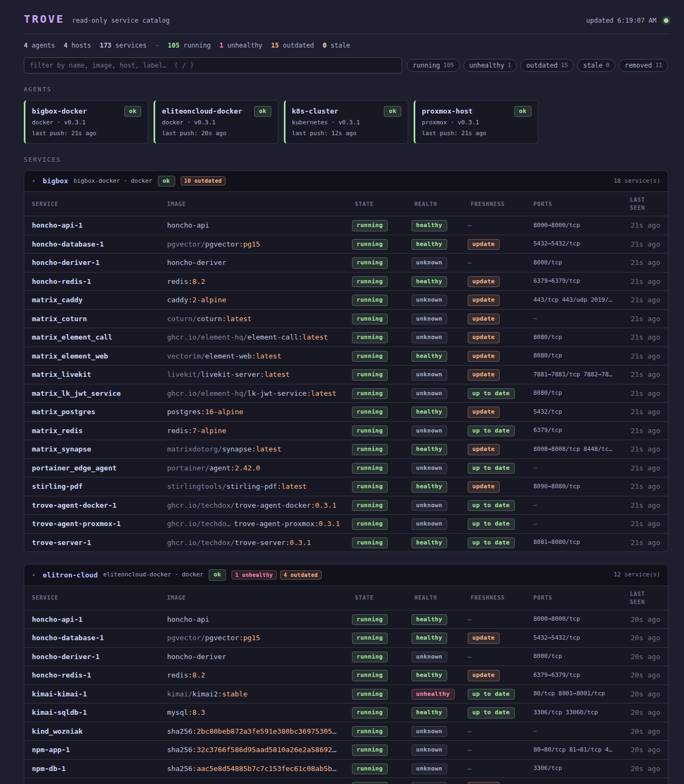Select the stirling-pdf service name
This screenshot has height=784, width=684.
click(x=57, y=487)
